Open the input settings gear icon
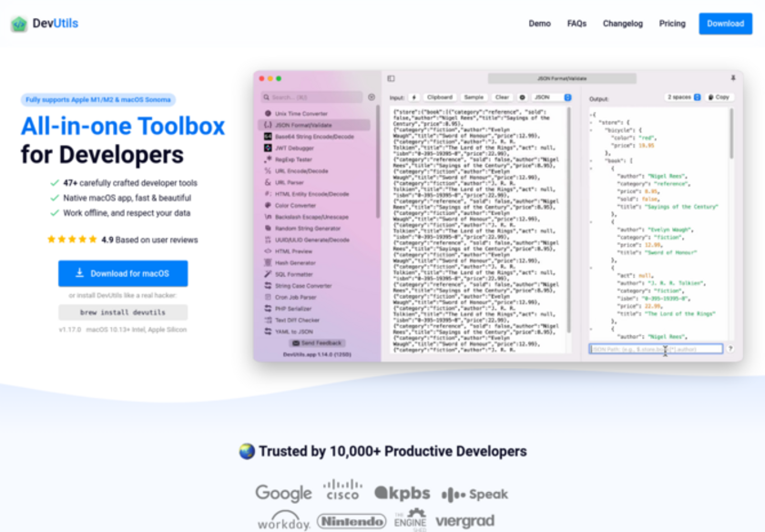 [x=522, y=97]
